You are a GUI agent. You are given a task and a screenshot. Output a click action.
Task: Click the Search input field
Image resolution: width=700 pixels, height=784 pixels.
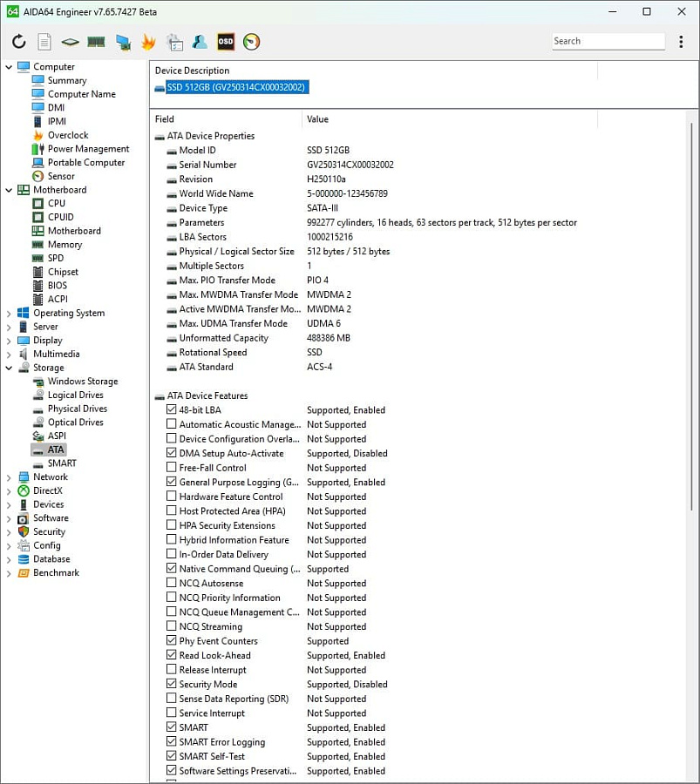608,41
